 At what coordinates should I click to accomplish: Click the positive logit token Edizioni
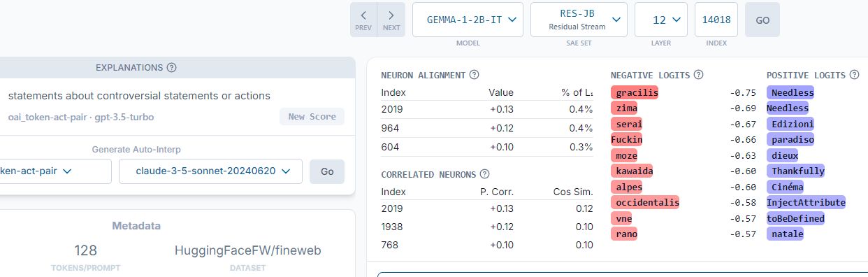[x=790, y=124]
